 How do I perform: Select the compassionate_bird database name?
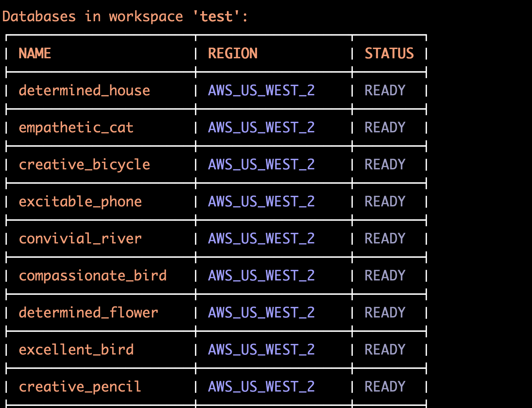point(93,276)
